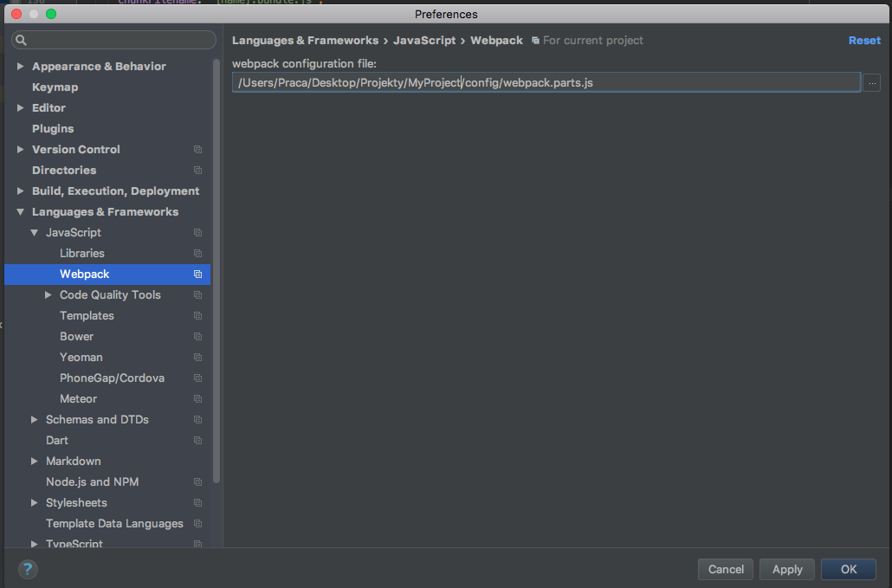The height and width of the screenshot is (588, 892).
Task: Expand the Code Quality Tools node
Action: click(x=48, y=295)
